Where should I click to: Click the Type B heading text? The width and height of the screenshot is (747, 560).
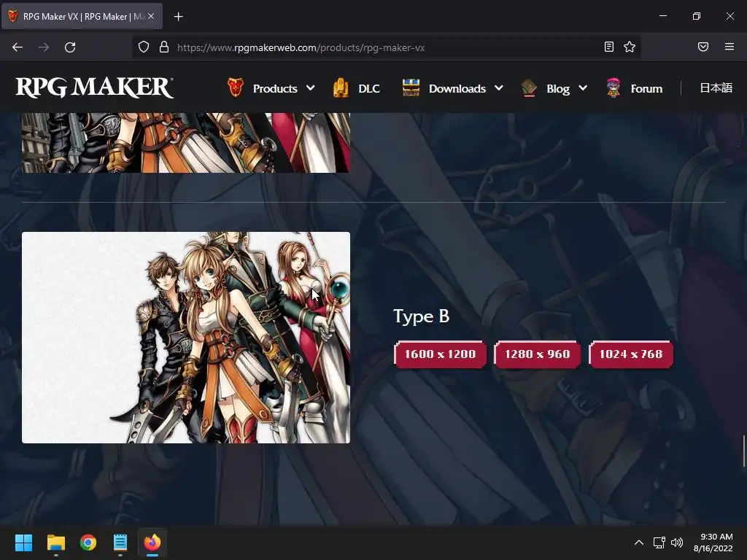(421, 316)
